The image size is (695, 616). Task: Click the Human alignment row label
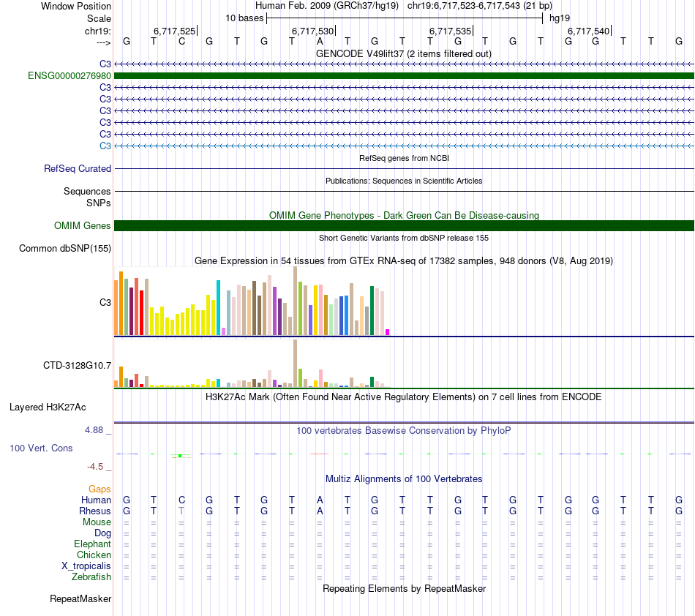pyautogui.click(x=96, y=500)
